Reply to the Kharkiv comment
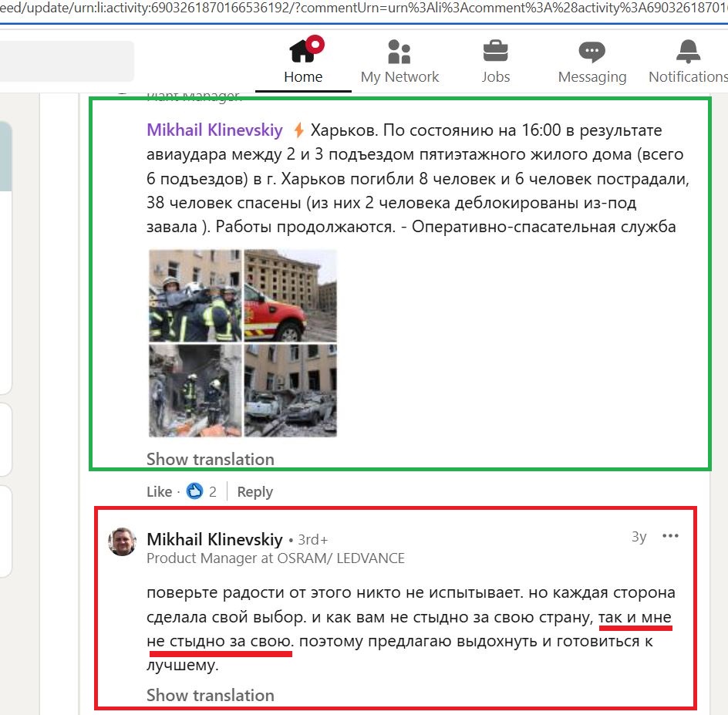The height and width of the screenshot is (715, 728). tap(255, 491)
